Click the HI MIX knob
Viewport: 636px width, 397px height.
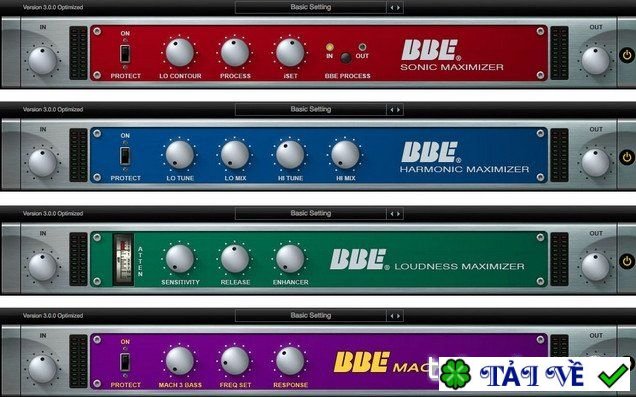coord(345,155)
